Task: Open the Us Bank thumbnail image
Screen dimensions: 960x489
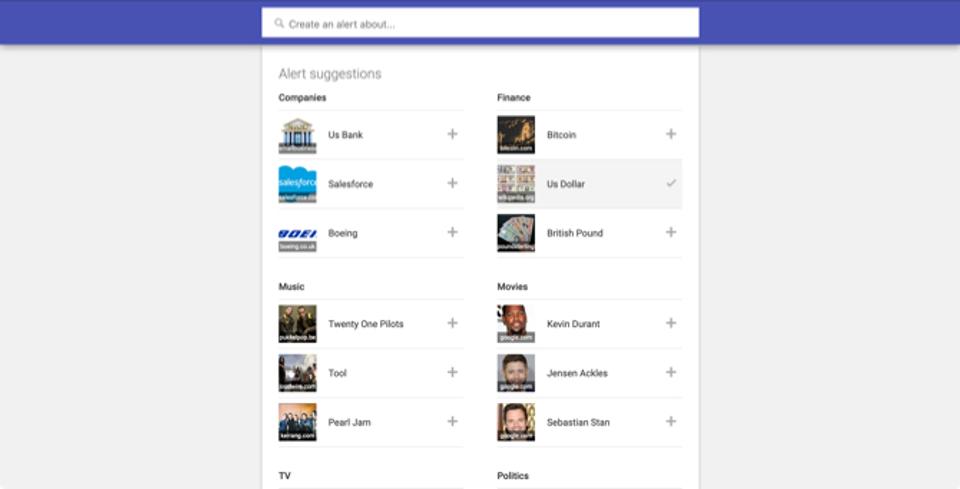Action: click(298, 135)
